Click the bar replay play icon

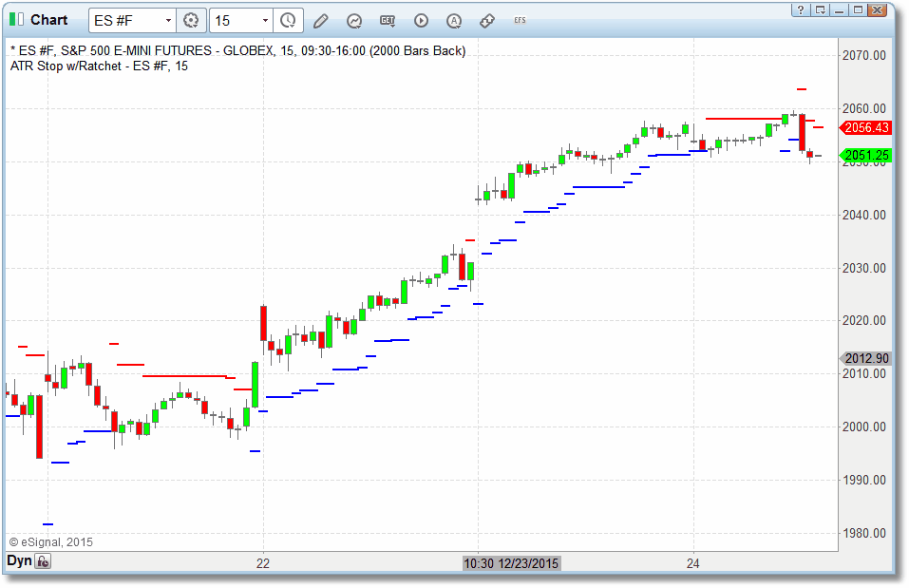coord(421,21)
